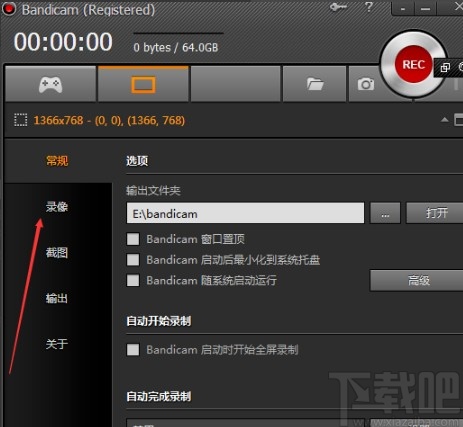463x427 pixels.
Task: Open the 录像 video settings tab
Action: 57,207
